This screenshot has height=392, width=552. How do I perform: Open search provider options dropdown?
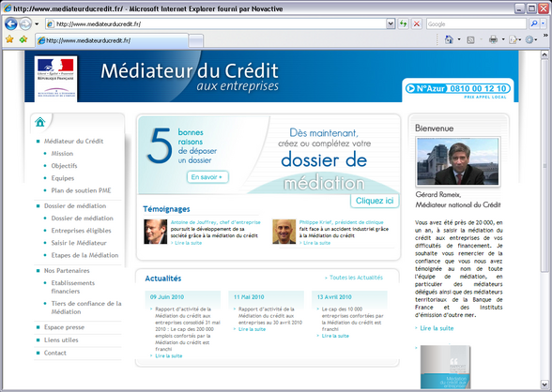(x=544, y=23)
